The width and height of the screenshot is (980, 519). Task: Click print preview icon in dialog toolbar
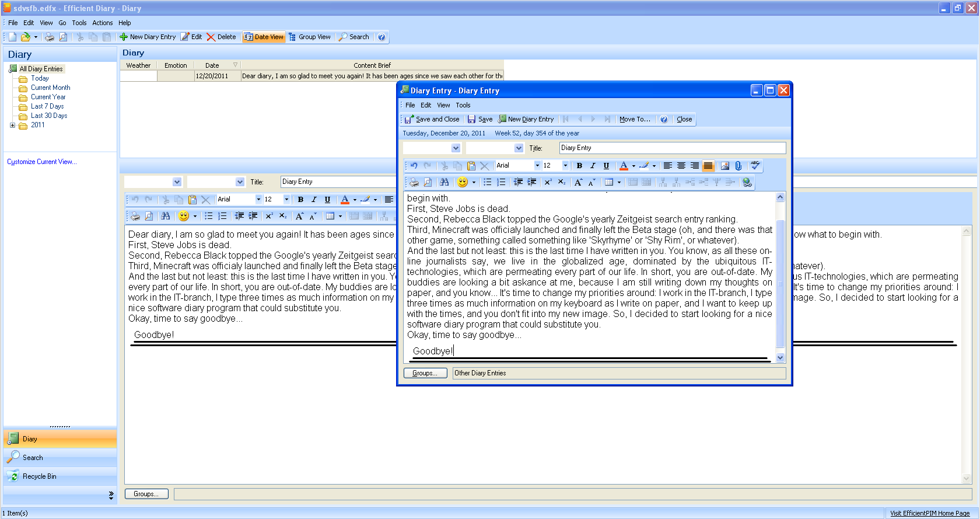pos(428,182)
